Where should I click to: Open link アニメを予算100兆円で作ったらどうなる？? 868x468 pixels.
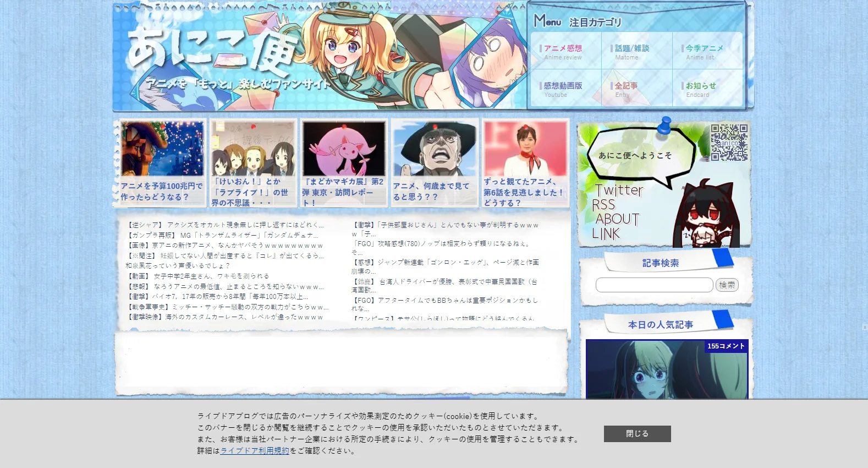(162, 192)
